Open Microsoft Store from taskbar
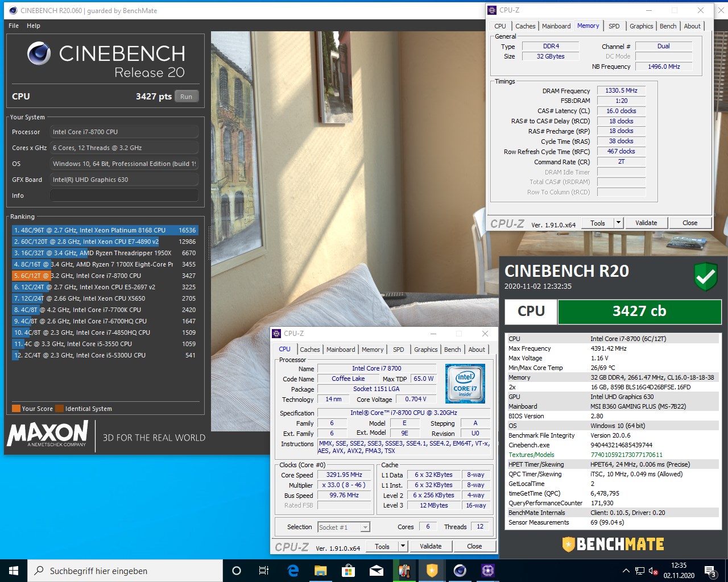 (x=349, y=571)
